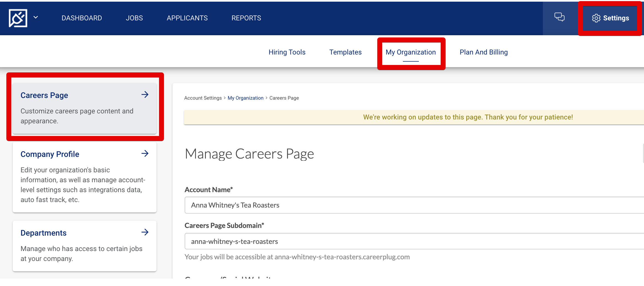Click the Company Profile description text
This screenshot has width=644, height=286.
click(83, 185)
